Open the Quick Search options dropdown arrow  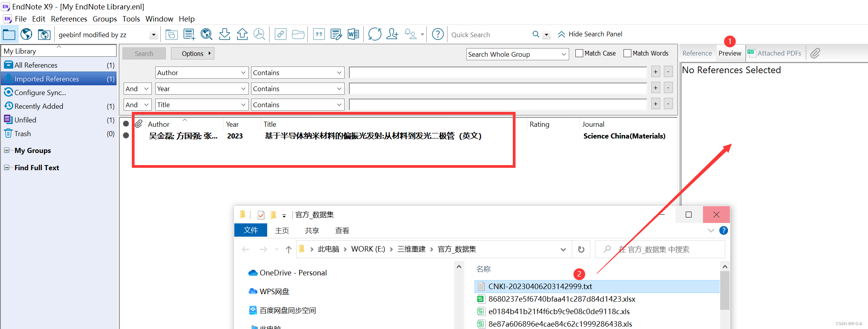coord(546,35)
